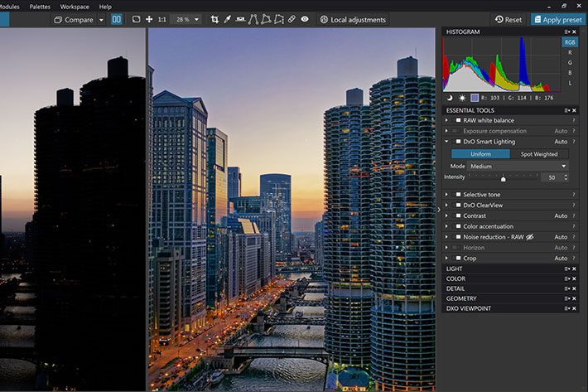Select the Crop tool in toolbar

pyautogui.click(x=214, y=19)
